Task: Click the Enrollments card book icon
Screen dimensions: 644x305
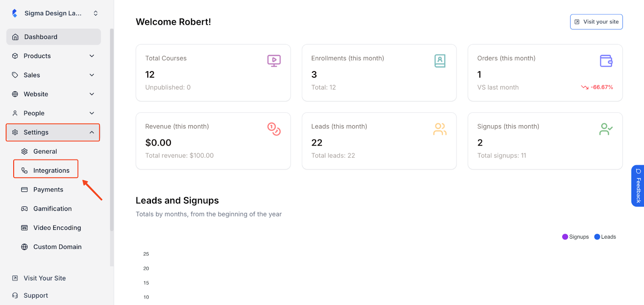Action: (440, 61)
